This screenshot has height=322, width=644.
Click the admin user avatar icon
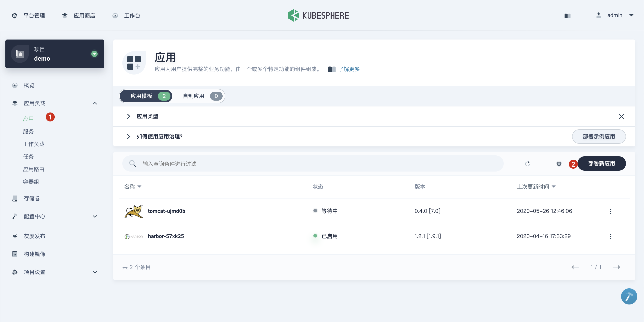point(598,15)
